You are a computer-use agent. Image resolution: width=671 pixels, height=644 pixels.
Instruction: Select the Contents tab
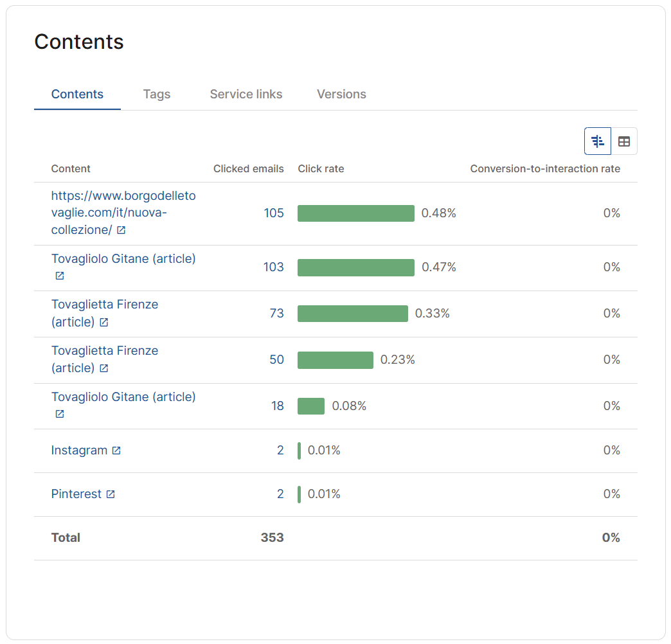pyautogui.click(x=78, y=94)
